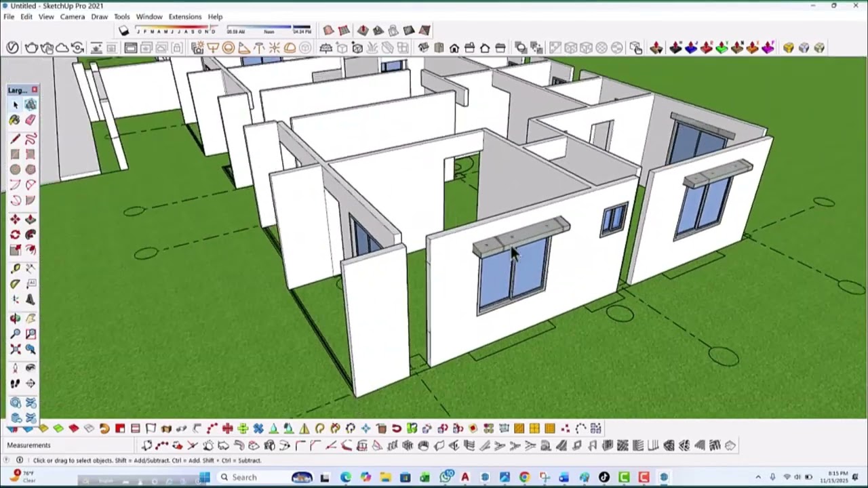Click the V-Ray cloud render icon
This screenshot has height=488, width=868.
point(62,47)
